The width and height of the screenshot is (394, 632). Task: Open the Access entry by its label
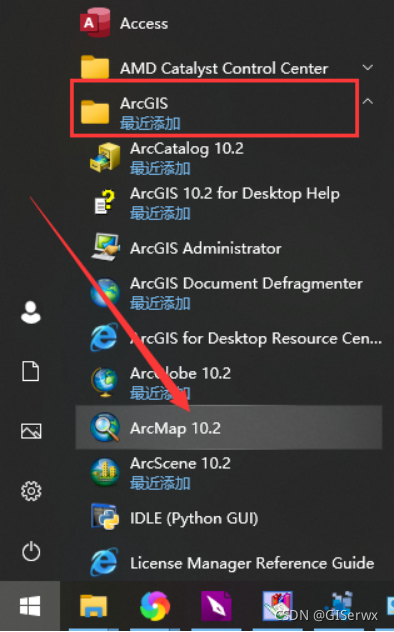(x=144, y=24)
